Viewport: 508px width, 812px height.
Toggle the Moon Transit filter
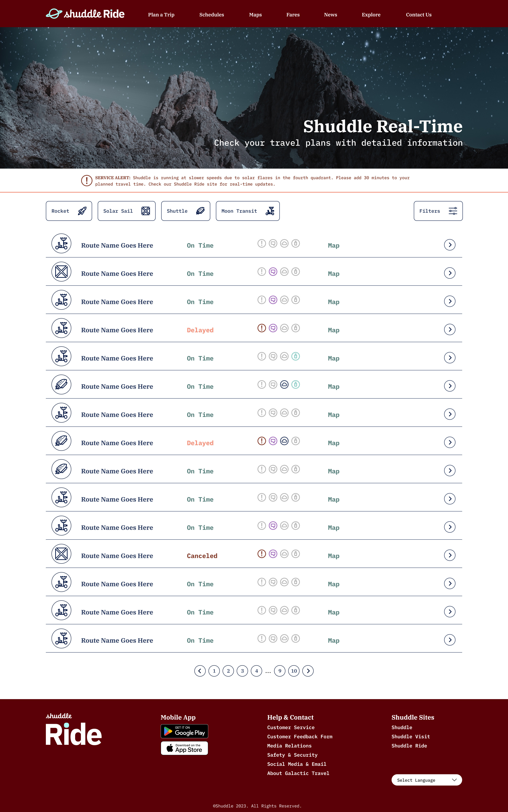coord(248,211)
